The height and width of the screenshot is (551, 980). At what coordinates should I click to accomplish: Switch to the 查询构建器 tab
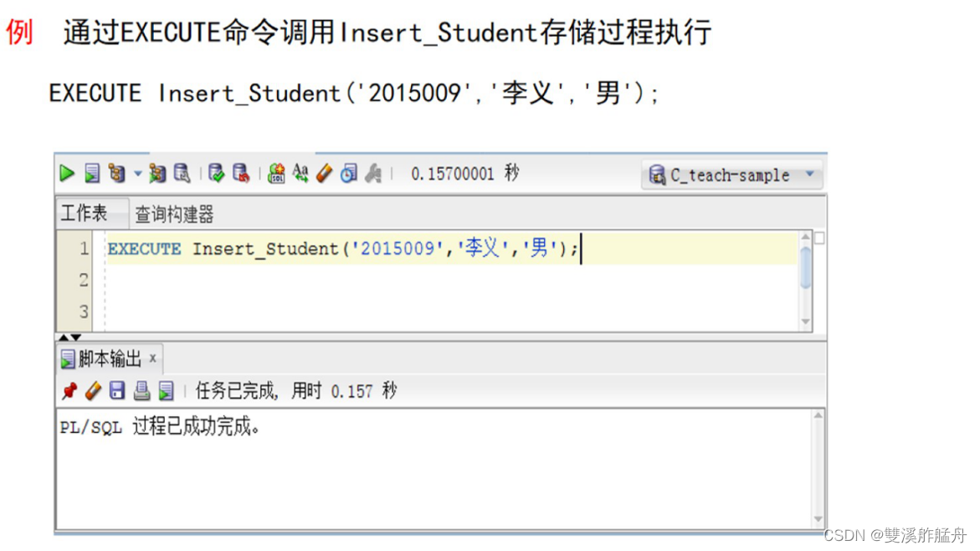(174, 214)
